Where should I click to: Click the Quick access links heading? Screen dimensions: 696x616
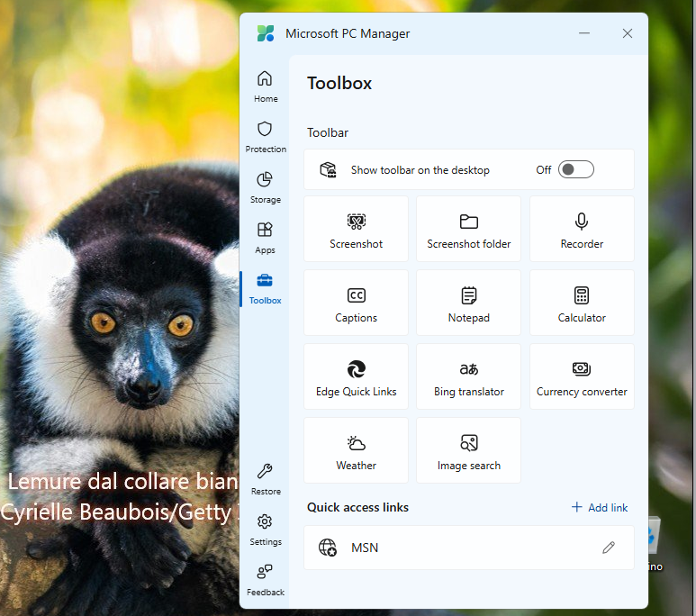tap(357, 507)
